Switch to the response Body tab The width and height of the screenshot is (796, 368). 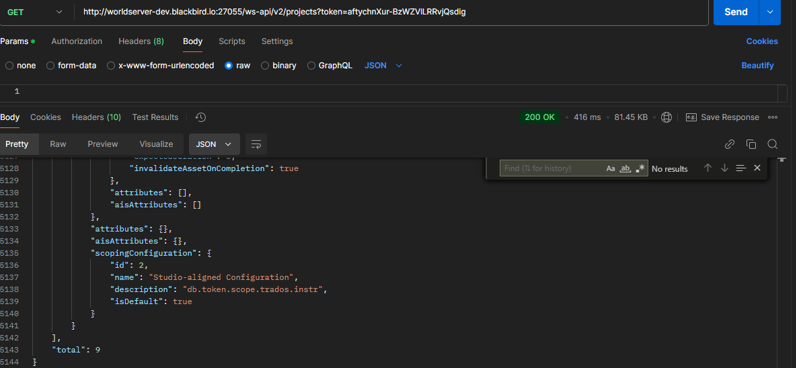pos(9,117)
